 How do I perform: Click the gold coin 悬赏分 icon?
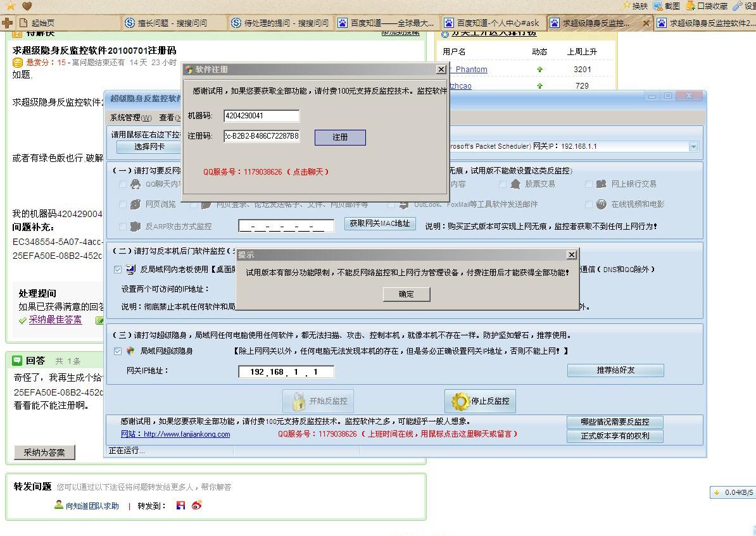click(x=18, y=62)
